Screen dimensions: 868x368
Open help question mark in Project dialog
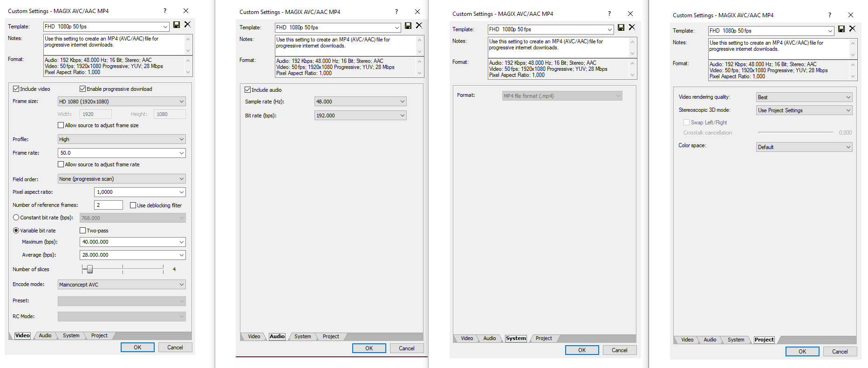(x=830, y=15)
